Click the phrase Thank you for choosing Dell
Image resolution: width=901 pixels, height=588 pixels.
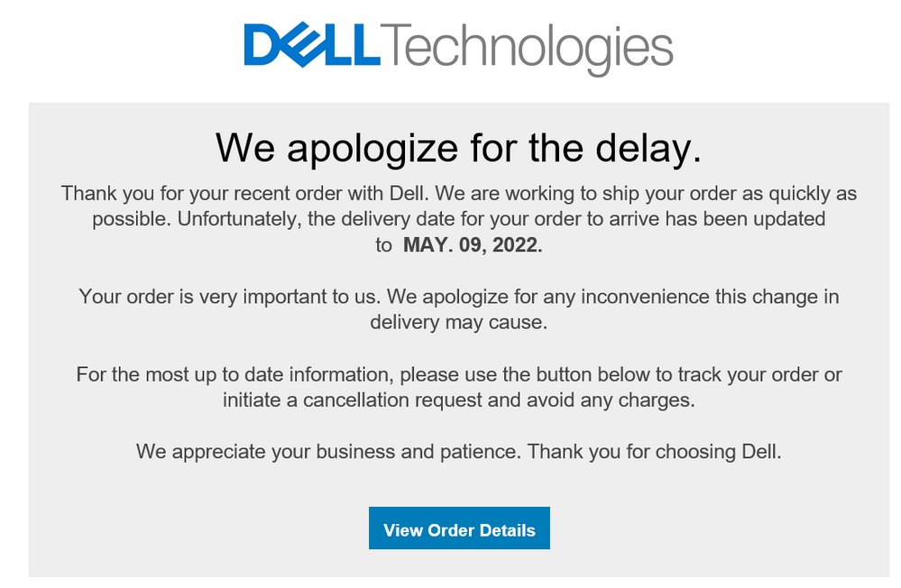(655, 452)
